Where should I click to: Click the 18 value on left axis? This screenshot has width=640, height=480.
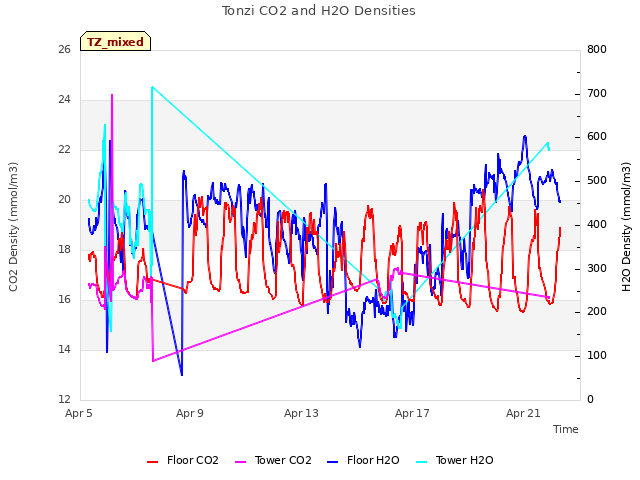64,250
